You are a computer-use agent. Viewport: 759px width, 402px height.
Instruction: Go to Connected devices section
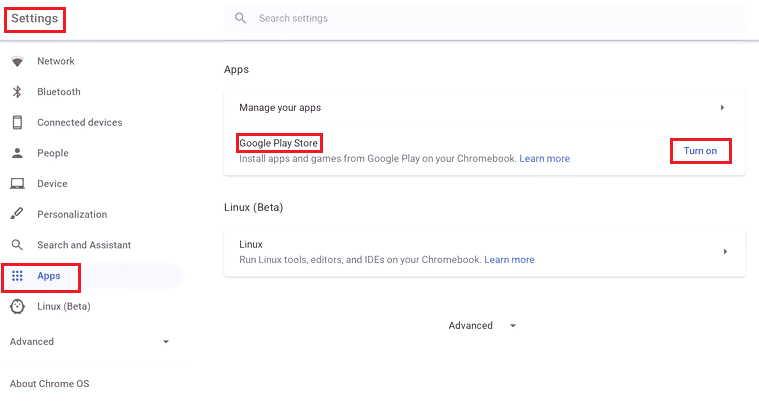pyautogui.click(x=79, y=122)
